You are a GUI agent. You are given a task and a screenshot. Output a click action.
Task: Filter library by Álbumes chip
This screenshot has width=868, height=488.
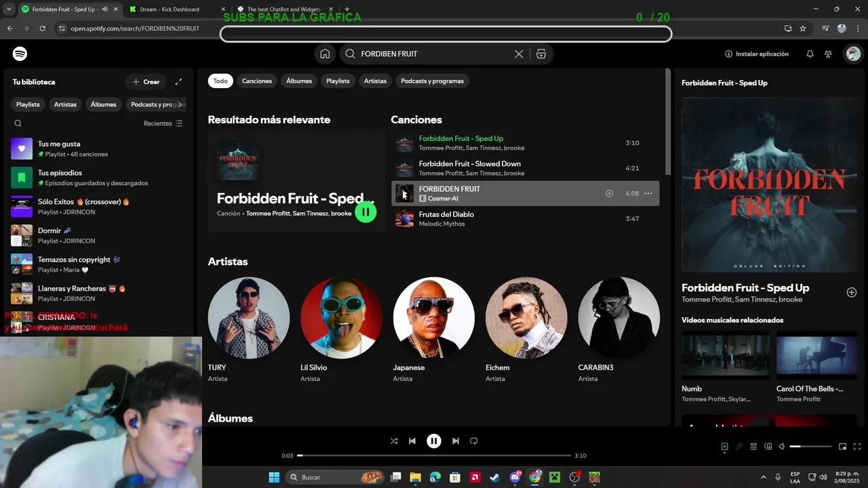tap(104, 104)
